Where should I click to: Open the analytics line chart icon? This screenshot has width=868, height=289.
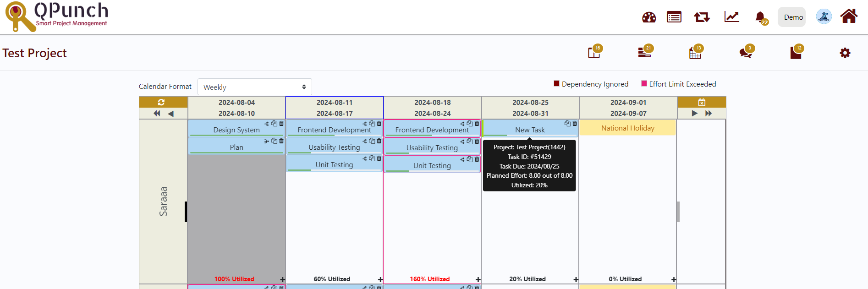731,17
